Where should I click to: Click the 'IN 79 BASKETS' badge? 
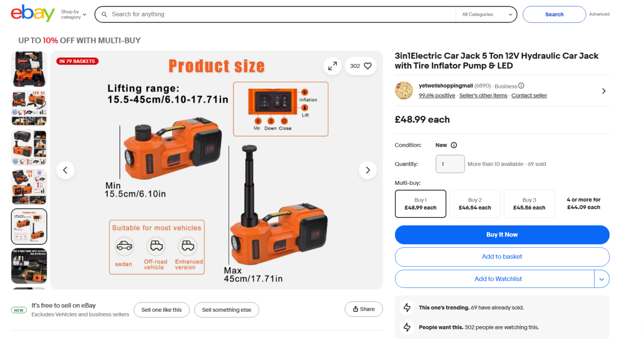click(77, 61)
